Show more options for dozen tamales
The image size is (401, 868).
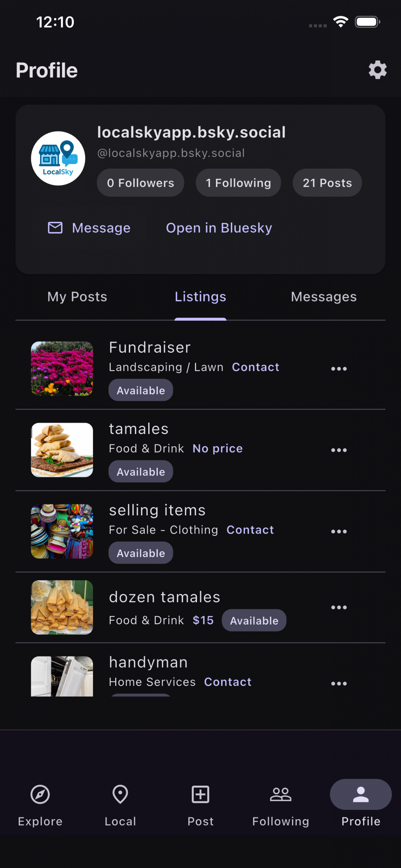pyautogui.click(x=339, y=607)
